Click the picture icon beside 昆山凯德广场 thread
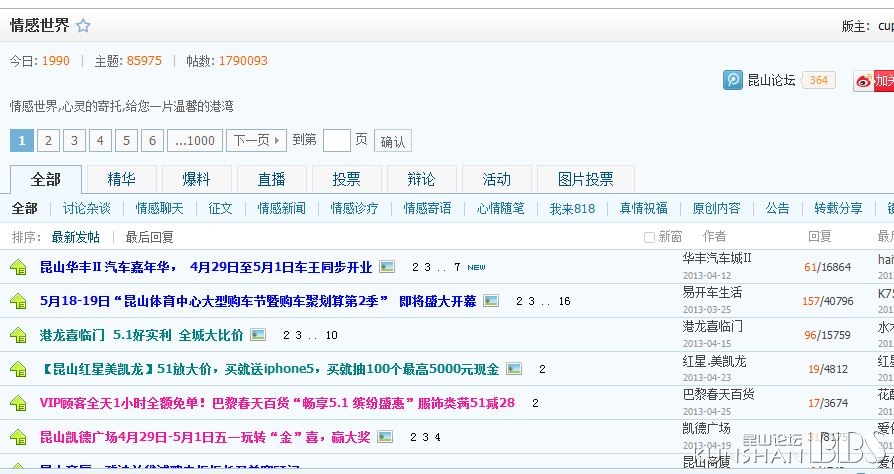This screenshot has width=894, height=474. 385,437
